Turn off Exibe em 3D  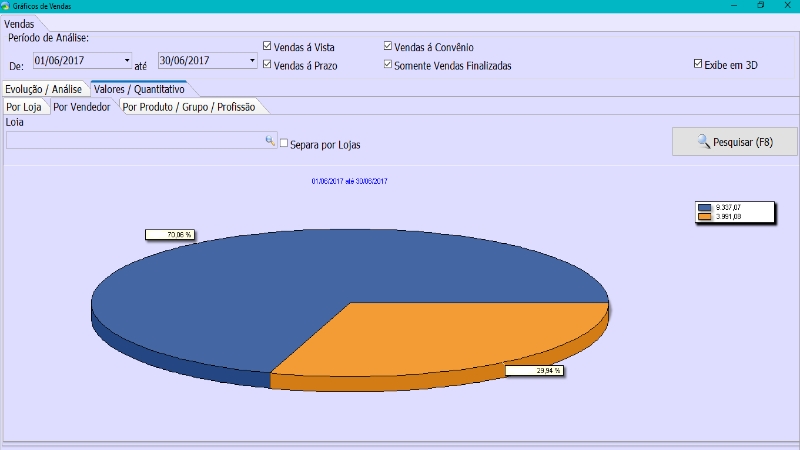698,65
